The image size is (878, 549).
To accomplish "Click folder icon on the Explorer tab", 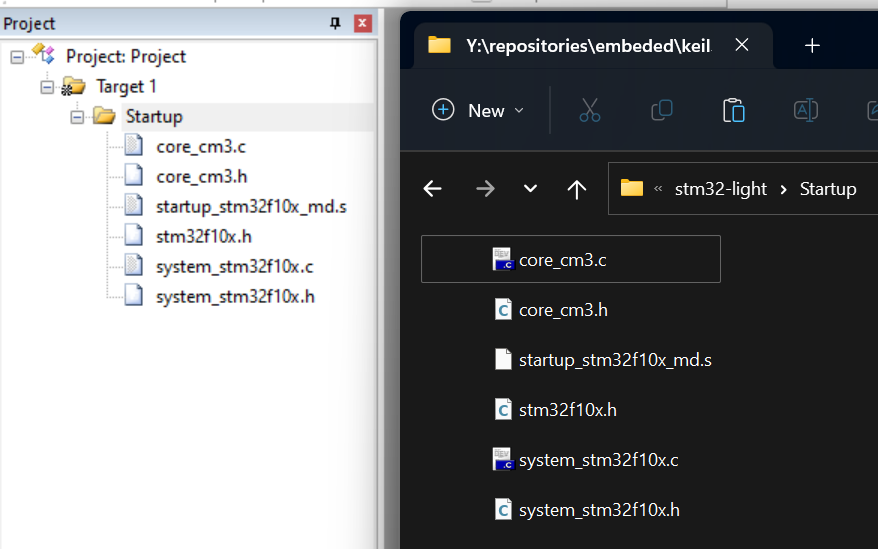I will pyautogui.click(x=439, y=45).
